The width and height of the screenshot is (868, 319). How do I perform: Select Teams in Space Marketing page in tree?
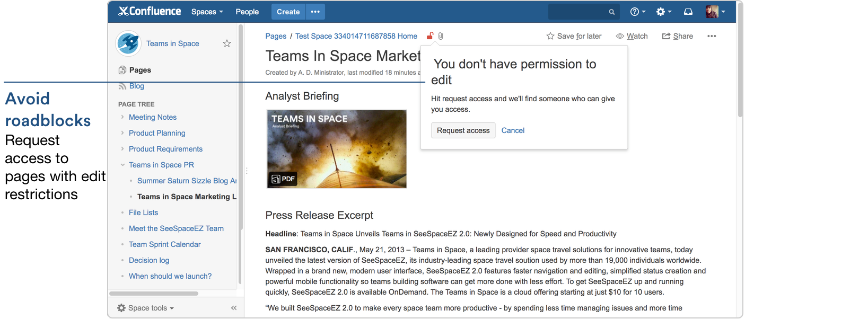187,197
